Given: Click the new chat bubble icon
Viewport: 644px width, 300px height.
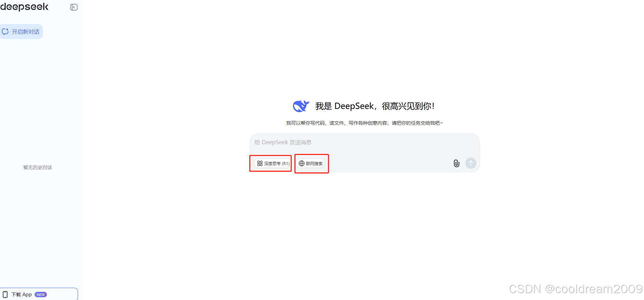Looking at the screenshot, I should point(5,32).
